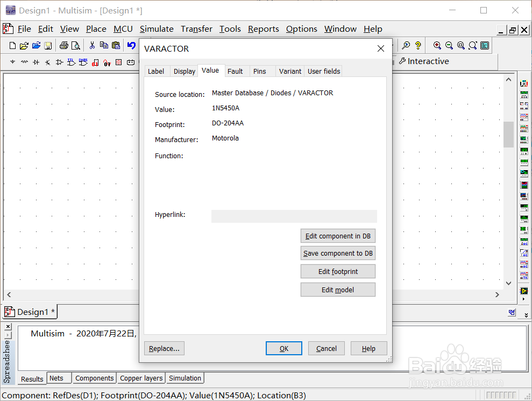The height and width of the screenshot is (401, 532).
Task: Select the Tektronix oscilloscope instrument
Action: click(524, 275)
